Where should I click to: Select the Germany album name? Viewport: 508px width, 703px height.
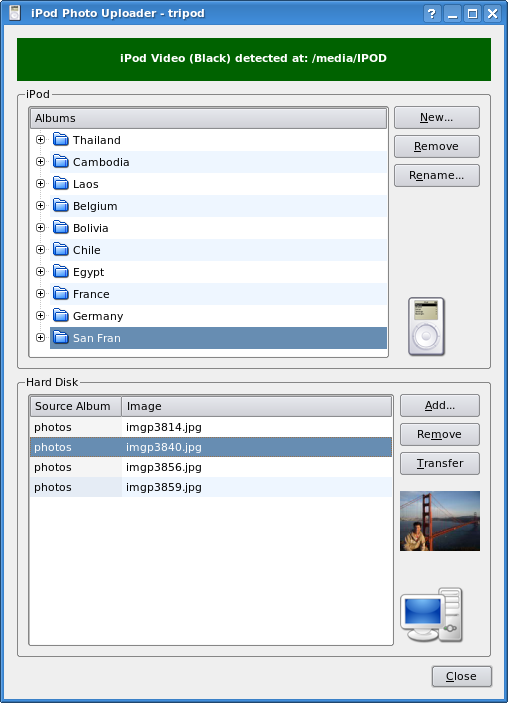pos(98,316)
